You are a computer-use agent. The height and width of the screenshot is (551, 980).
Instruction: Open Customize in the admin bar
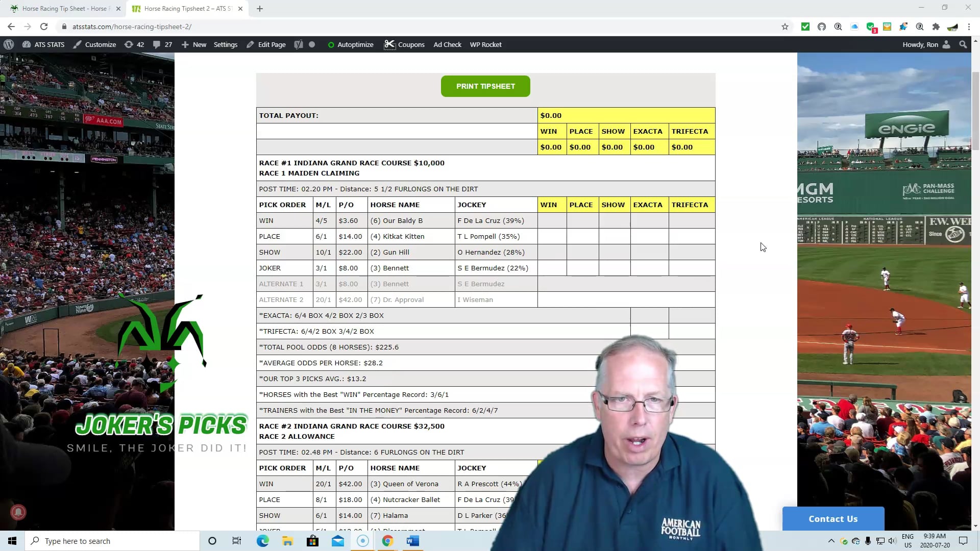[x=94, y=44]
